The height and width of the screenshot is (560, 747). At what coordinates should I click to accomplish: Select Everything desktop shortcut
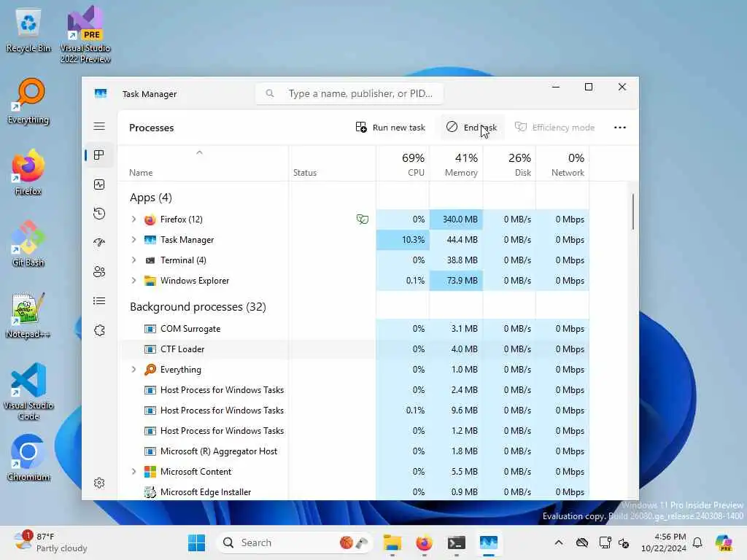[28, 101]
